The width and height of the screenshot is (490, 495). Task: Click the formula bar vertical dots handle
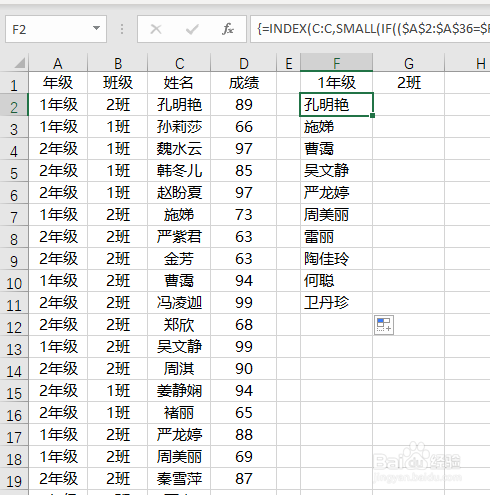pyautogui.click(x=122, y=29)
